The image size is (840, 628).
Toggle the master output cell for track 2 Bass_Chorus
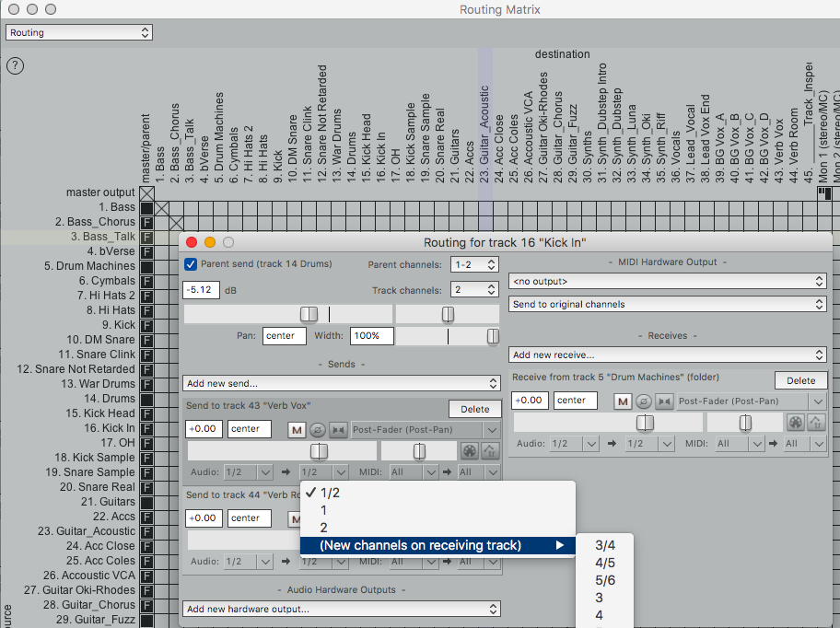click(x=147, y=222)
